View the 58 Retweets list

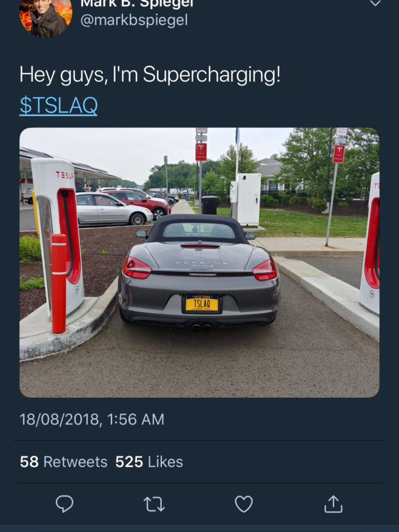pyautogui.click(x=63, y=462)
